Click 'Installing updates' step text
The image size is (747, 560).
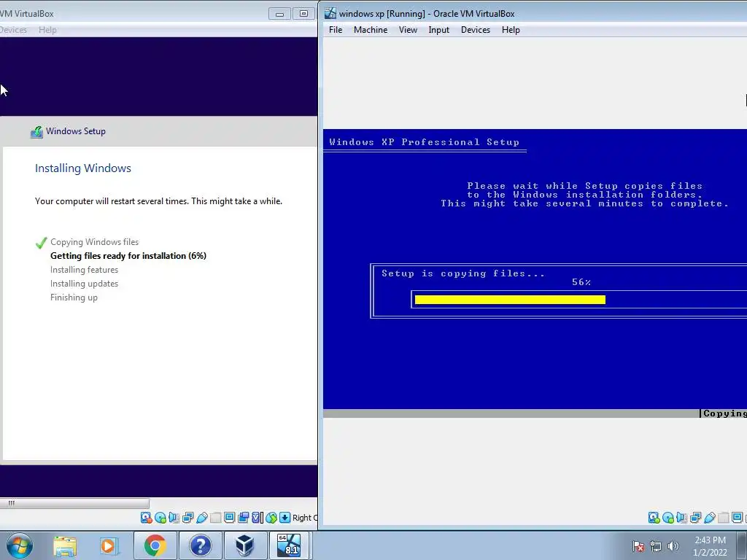[85, 284]
